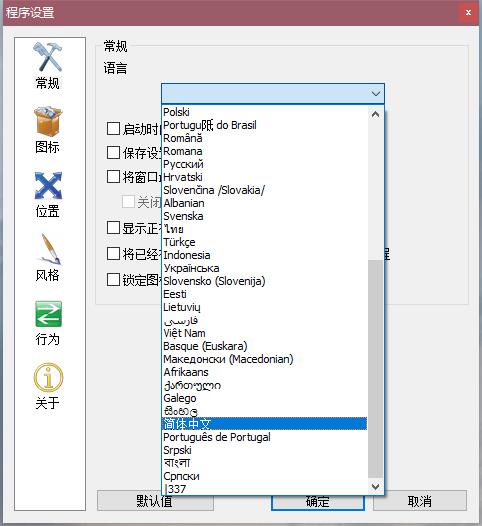The height and width of the screenshot is (526, 482).
Task: Click the language list scroll-up arrow
Action: click(376, 115)
